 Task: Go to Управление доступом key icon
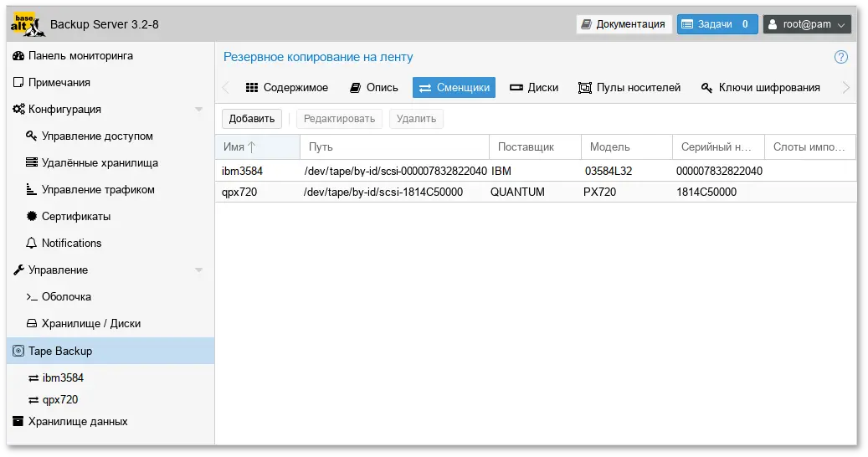[x=32, y=136]
